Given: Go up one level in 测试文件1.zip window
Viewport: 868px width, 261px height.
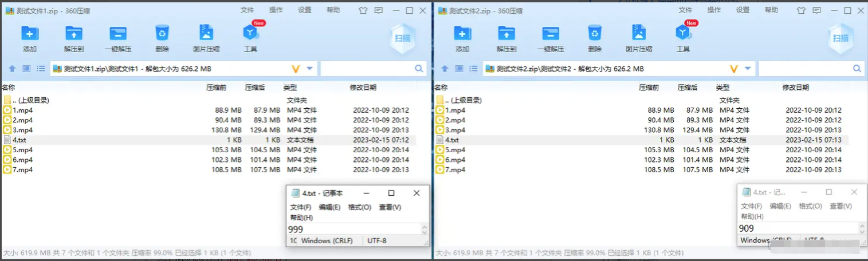Looking at the screenshot, I should click(12, 69).
